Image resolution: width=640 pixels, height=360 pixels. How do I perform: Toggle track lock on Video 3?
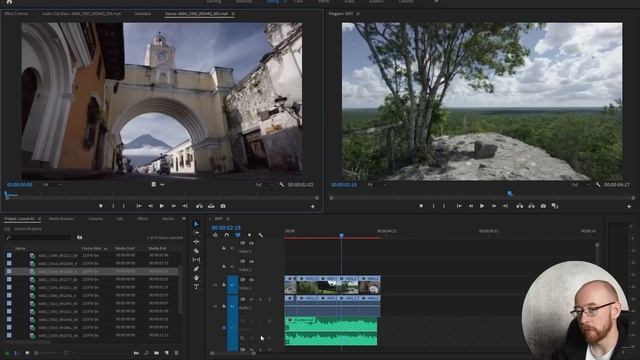pos(224,248)
